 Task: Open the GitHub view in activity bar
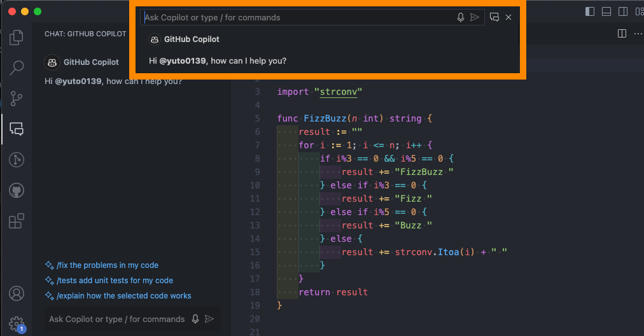coord(17,191)
